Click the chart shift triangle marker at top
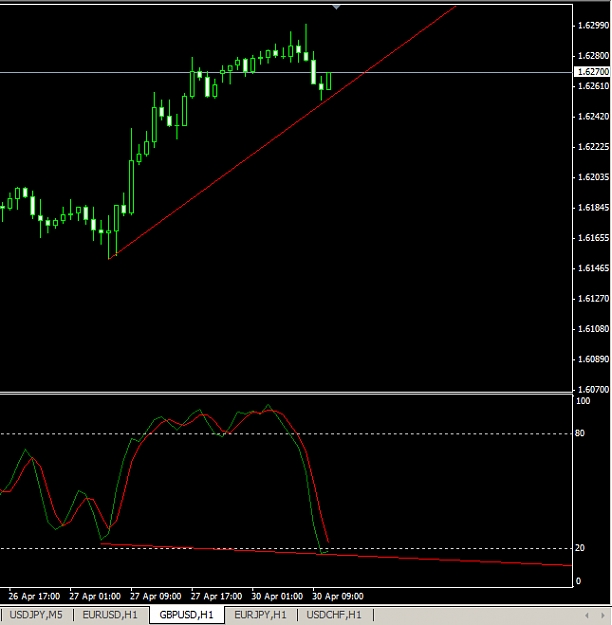The image size is (612, 625). (x=336, y=7)
